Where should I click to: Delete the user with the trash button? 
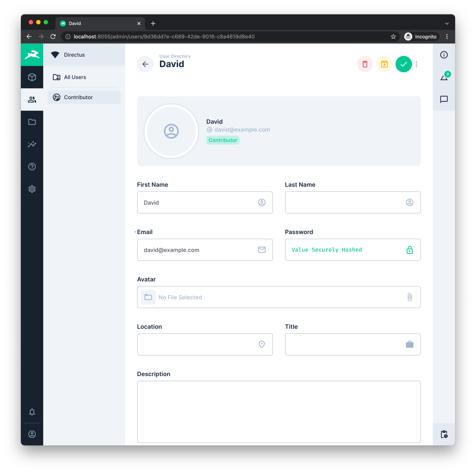point(365,64)
